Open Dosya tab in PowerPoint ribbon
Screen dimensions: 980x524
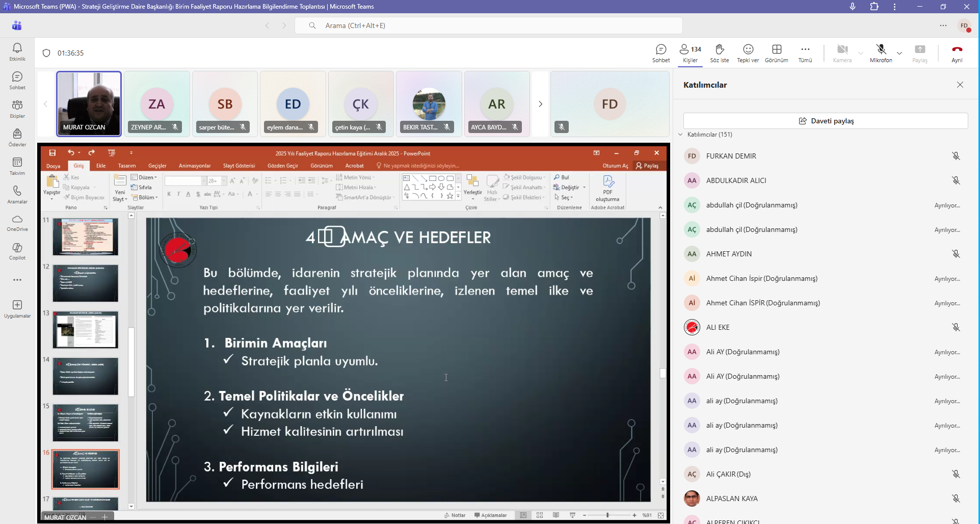(x=53, y=166)
